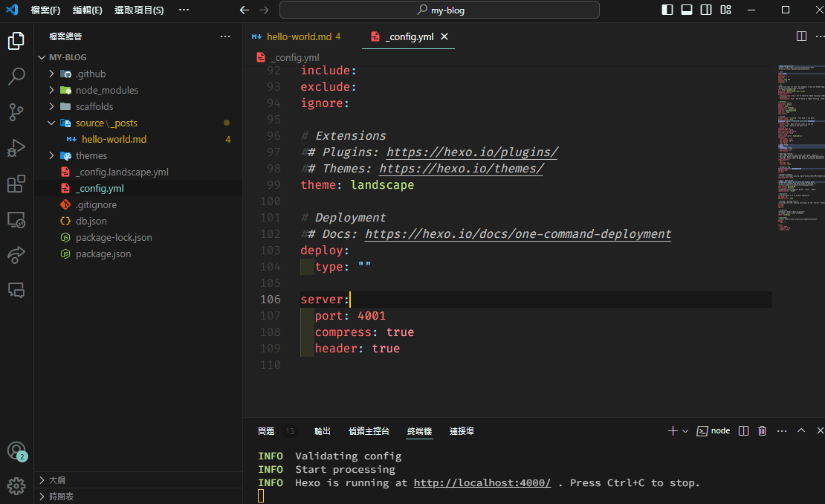Expand the 大綱 outline section

[x=138, y=479]
